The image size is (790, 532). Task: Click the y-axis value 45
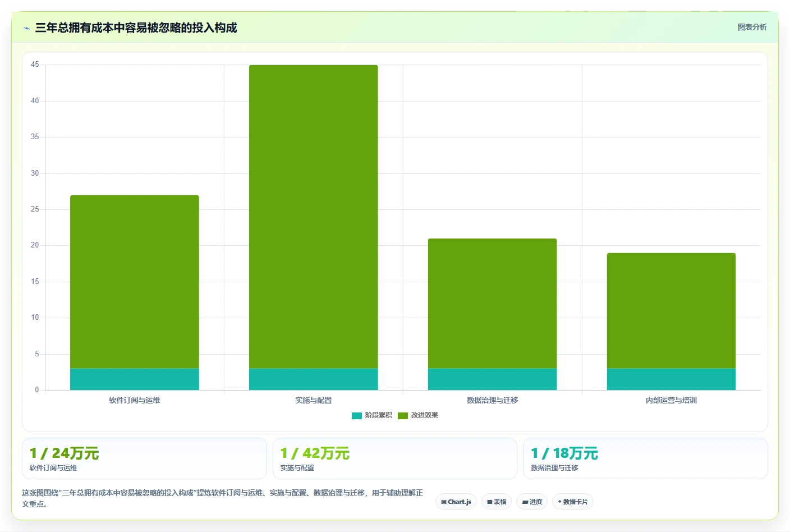pyautogui.click(x=35, y=65)
